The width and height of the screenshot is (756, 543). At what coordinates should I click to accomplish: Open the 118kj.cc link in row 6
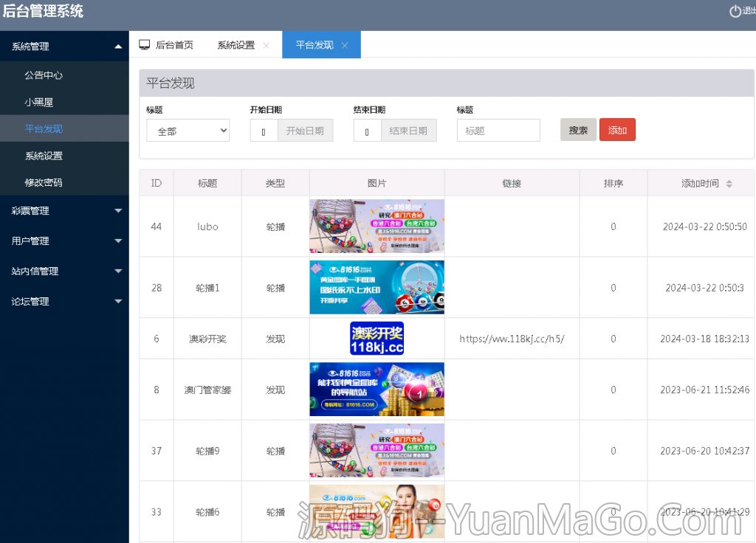pos(512,339)
